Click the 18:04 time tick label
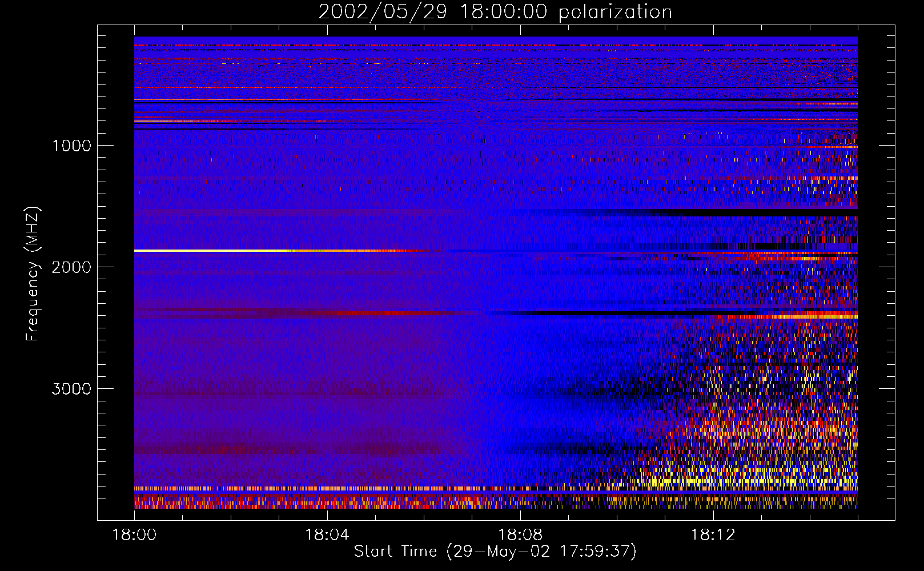This screenshot has height=571, width=924. (x=327, y=535)
